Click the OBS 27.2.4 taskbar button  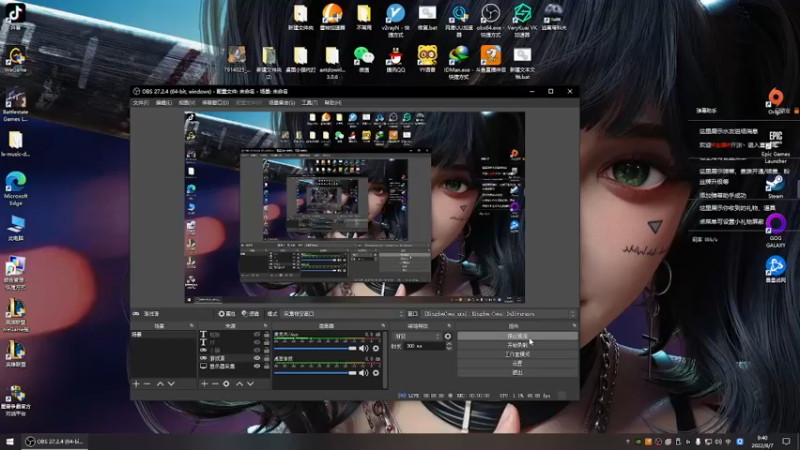click(54, 441)
